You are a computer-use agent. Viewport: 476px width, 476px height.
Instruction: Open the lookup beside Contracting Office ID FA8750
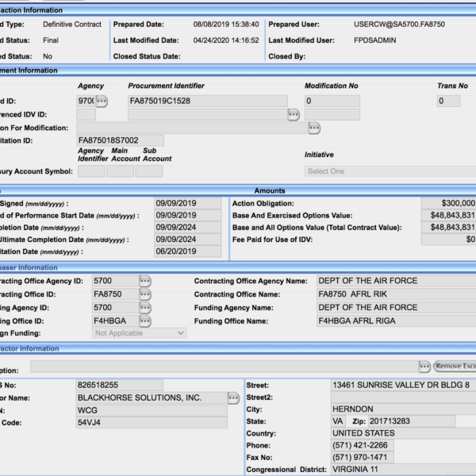[x=145, y=294]
